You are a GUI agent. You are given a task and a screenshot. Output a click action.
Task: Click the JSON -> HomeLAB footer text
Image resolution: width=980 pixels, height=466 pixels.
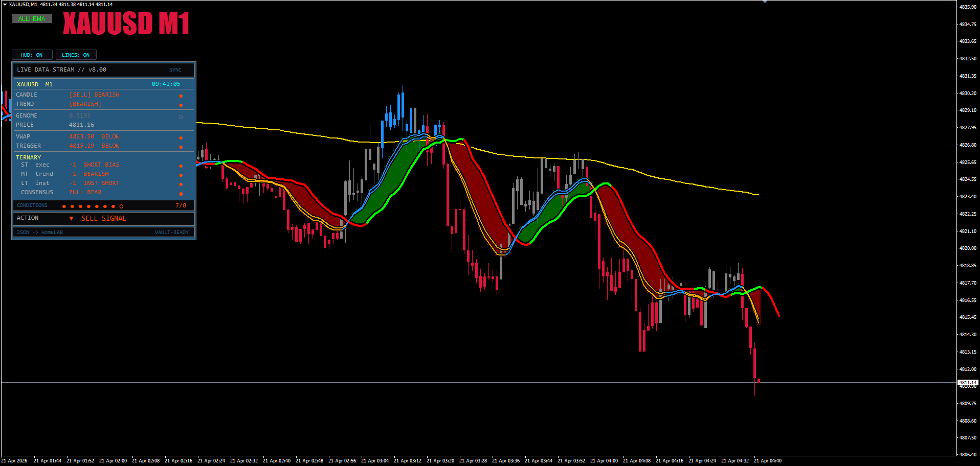40,232
